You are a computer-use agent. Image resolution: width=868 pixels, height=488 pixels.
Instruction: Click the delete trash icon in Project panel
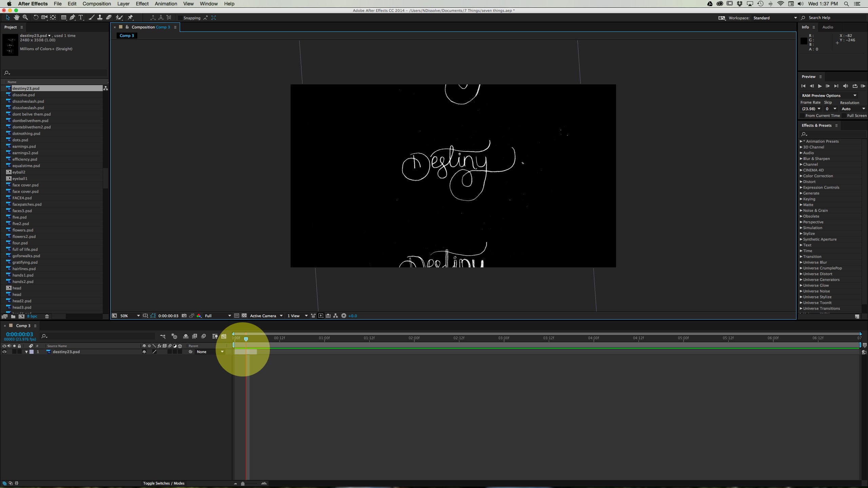[47, 316]
